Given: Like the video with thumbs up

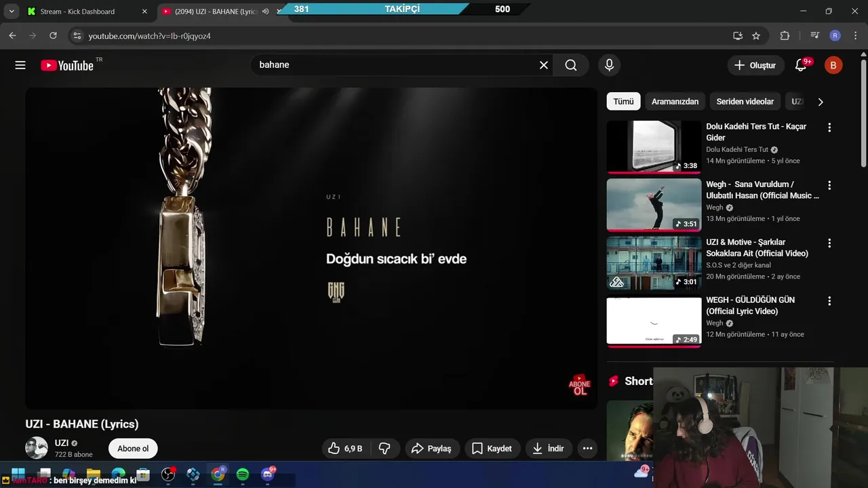Looking at the screenshot, I should click(x=346, y=449).
